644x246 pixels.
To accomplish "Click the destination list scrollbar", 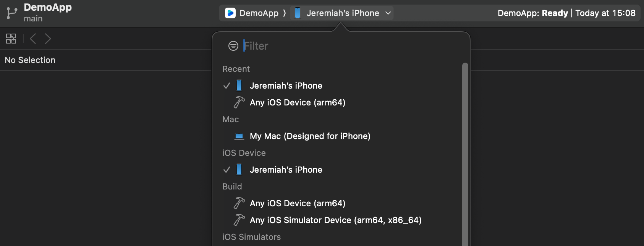I will [465, 153].
